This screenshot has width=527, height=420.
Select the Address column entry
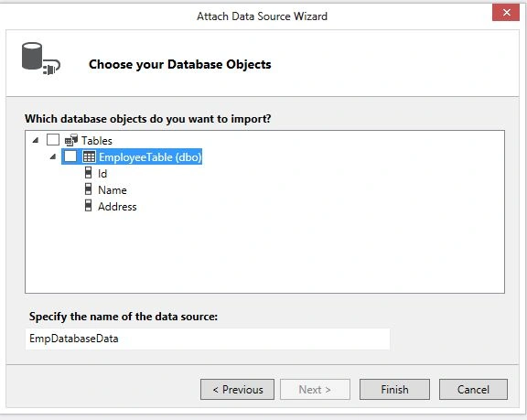(x=117, y=207)
